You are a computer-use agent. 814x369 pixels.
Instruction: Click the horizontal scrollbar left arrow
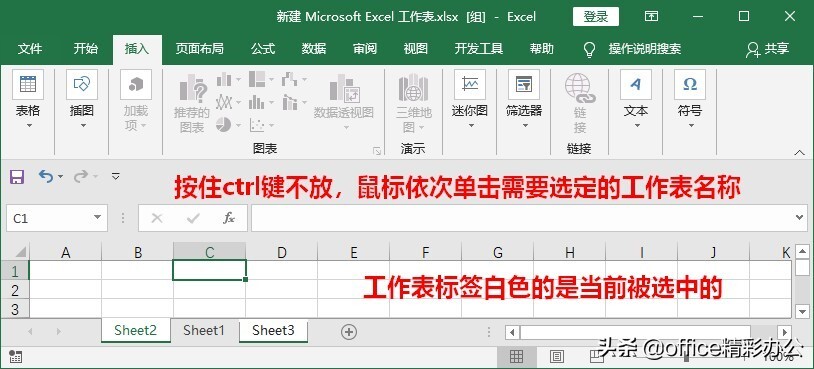pyautogui.click(x=512, y=332)
